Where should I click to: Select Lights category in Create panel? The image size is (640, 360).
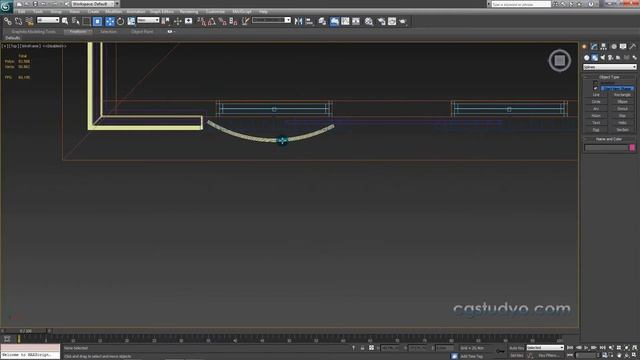point(603,58)
